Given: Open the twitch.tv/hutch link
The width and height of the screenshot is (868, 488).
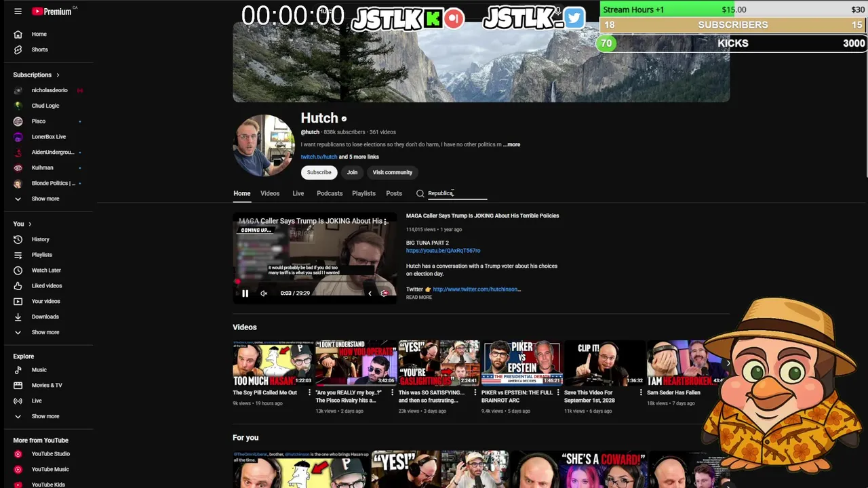Looking at the screenshot, I should [x=319, y=157].
